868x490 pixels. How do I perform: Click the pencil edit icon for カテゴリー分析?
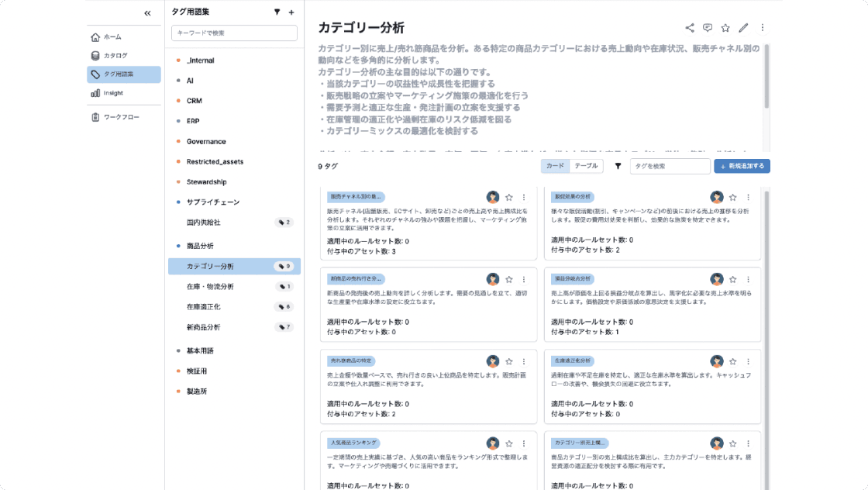(743, 28)
